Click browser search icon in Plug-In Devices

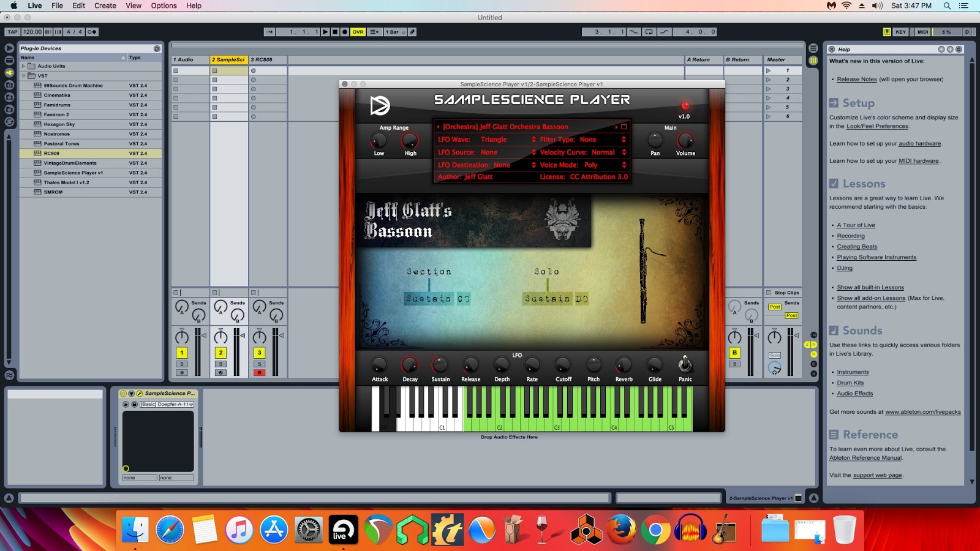(x=157, y=48)
